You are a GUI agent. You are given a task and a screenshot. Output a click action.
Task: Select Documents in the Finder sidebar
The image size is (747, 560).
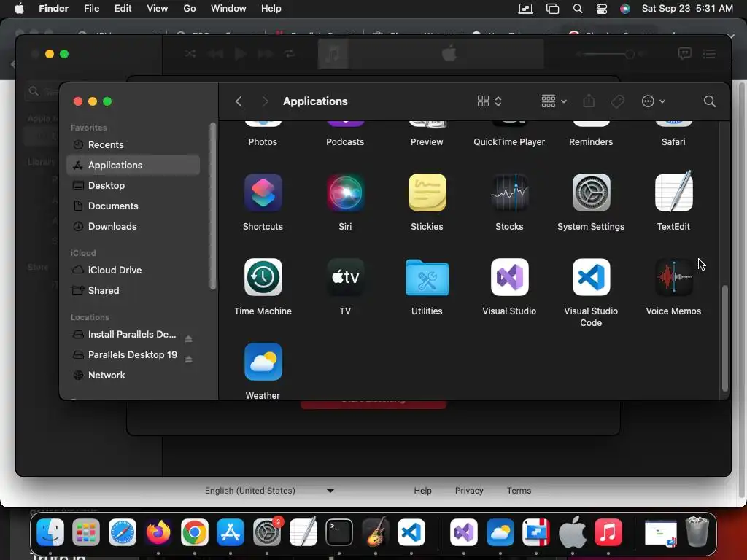click(133, 206)
